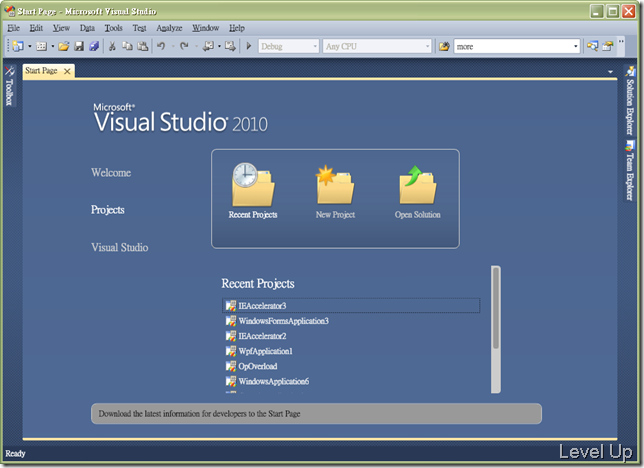Viewport: 644px width, 468px height.
Task: Open the File menu
Action: point(14,28)
